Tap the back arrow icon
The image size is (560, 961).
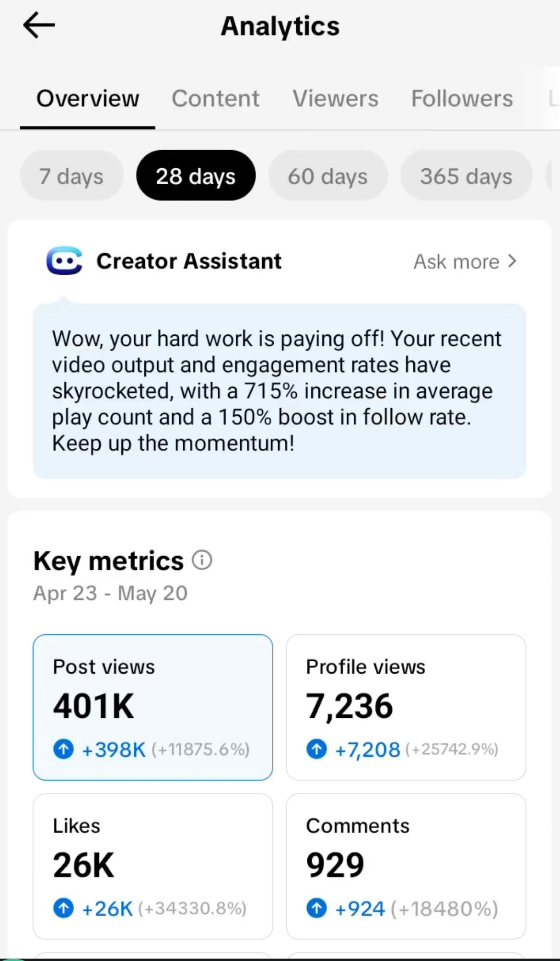pyautogui.click(x=39, y=25)
